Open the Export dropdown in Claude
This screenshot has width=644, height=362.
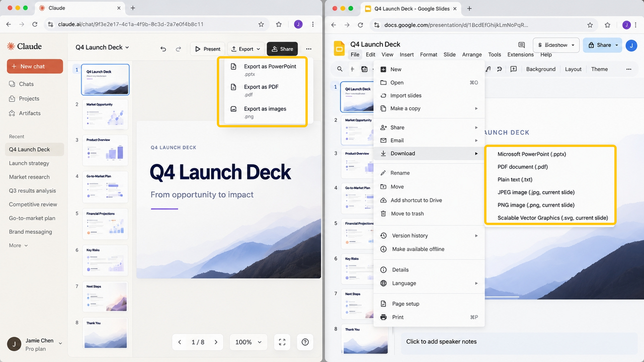click(x=246, y=49)
